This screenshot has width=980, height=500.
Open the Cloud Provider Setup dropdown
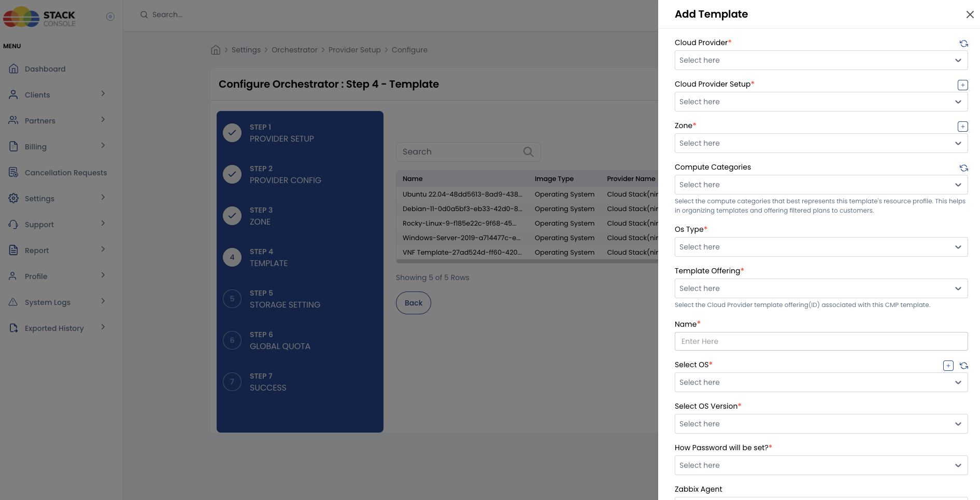click(821, 102)
